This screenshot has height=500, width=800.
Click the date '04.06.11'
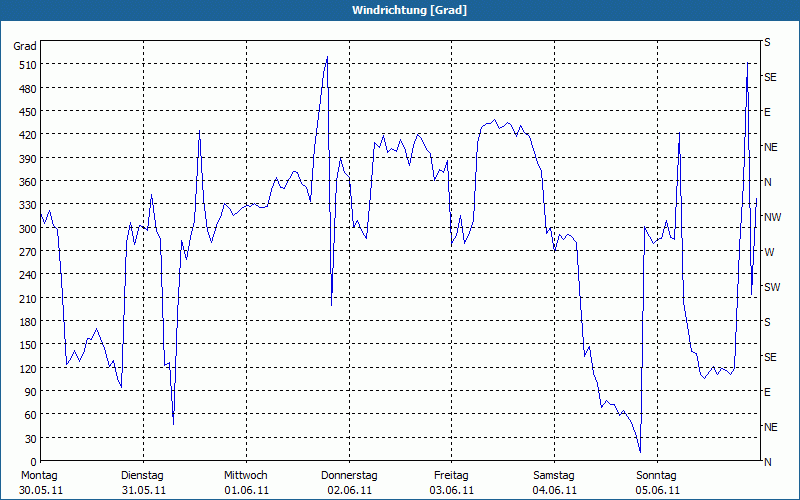coord(555,491)
